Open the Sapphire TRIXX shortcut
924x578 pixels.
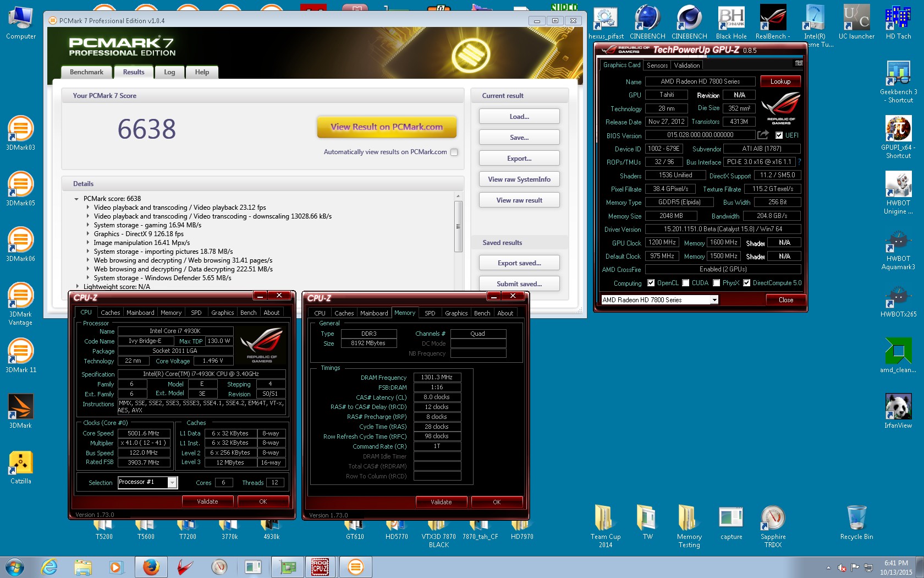(773, 527)
